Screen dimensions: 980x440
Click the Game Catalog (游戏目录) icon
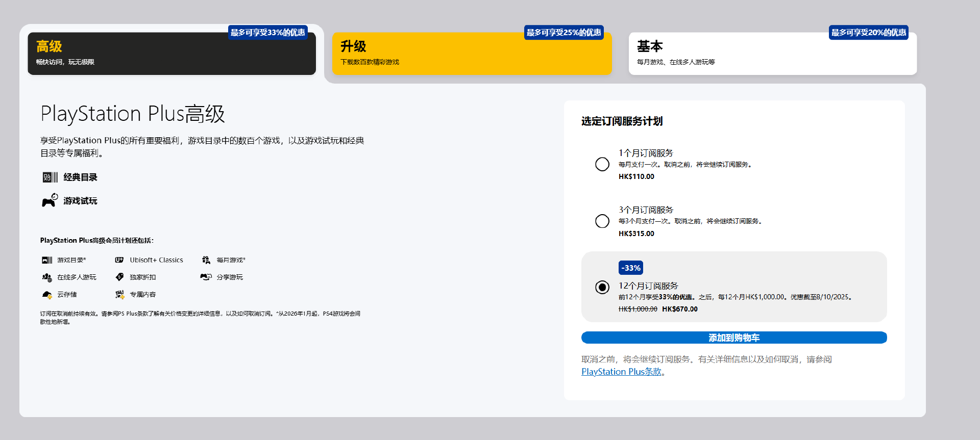47,260
